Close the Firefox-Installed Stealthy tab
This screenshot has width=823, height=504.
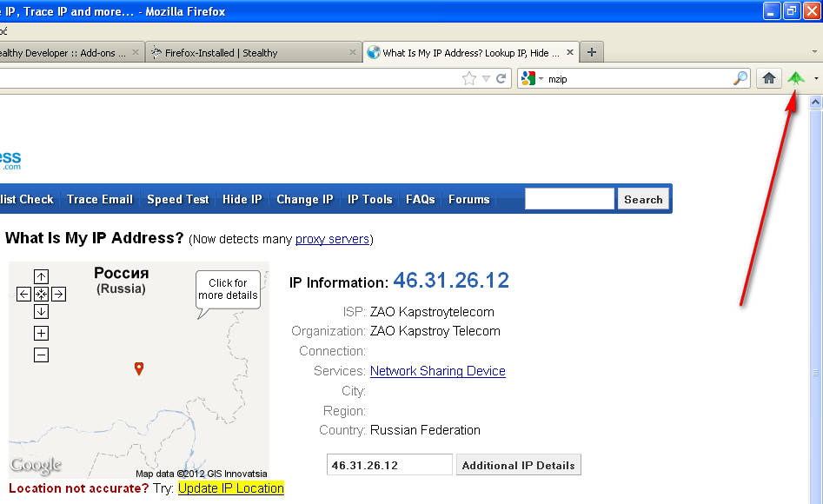[353, 52]
